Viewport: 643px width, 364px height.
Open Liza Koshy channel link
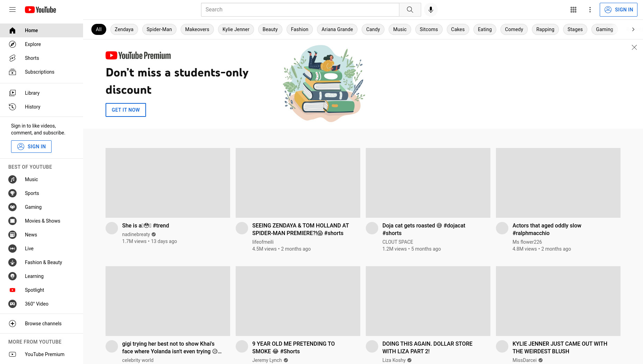[394, 360]
